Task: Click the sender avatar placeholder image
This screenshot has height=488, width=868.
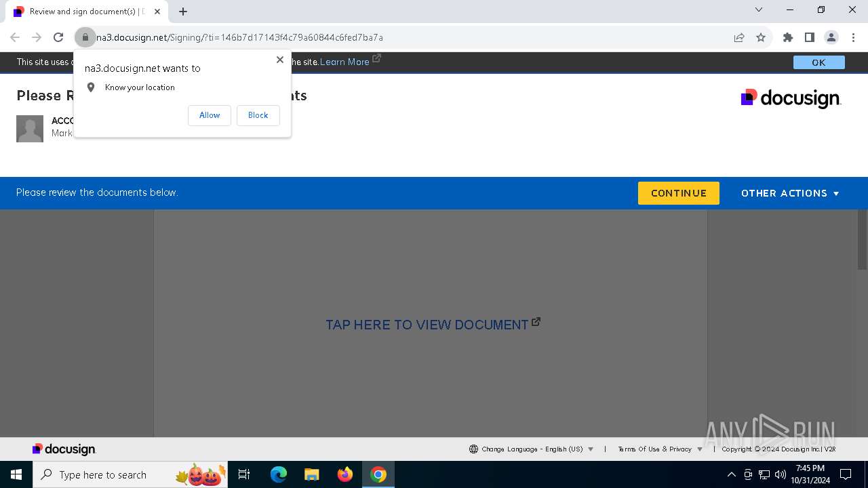Action: point(30,129)
